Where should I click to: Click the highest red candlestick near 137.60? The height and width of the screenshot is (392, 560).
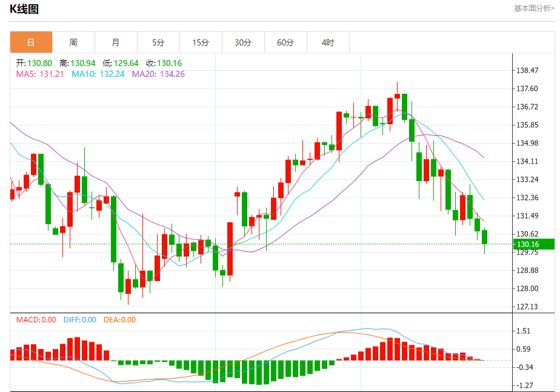(397, 96)
